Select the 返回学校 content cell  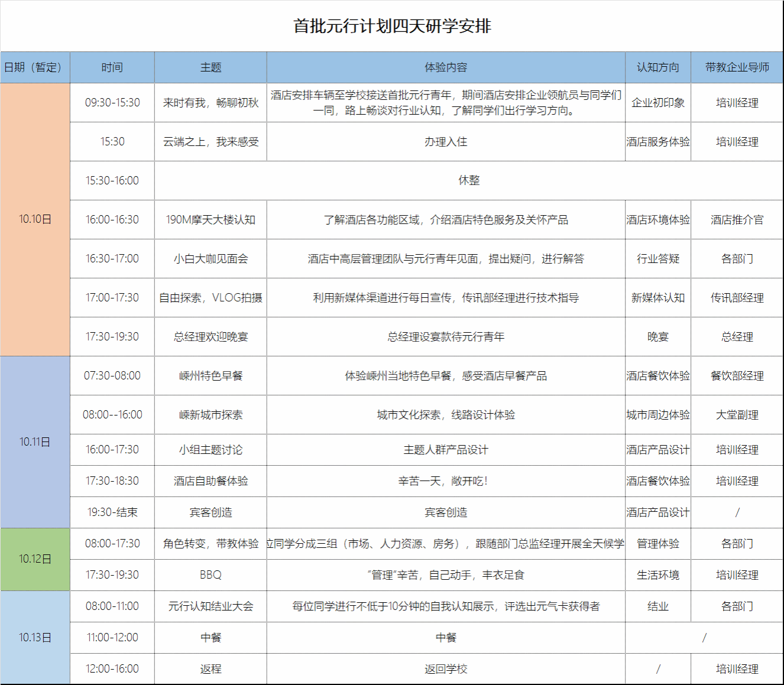coord(446,669)
